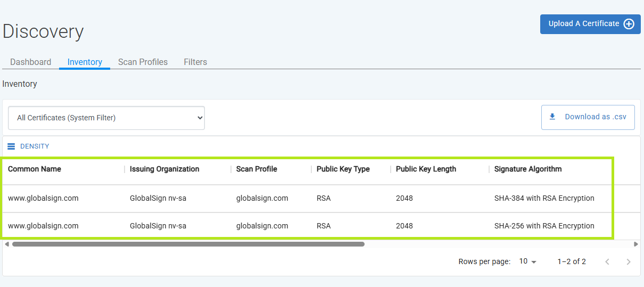644x287 pixels.
Task: Click the Download as .csv button
Action: tap(588, 117)
